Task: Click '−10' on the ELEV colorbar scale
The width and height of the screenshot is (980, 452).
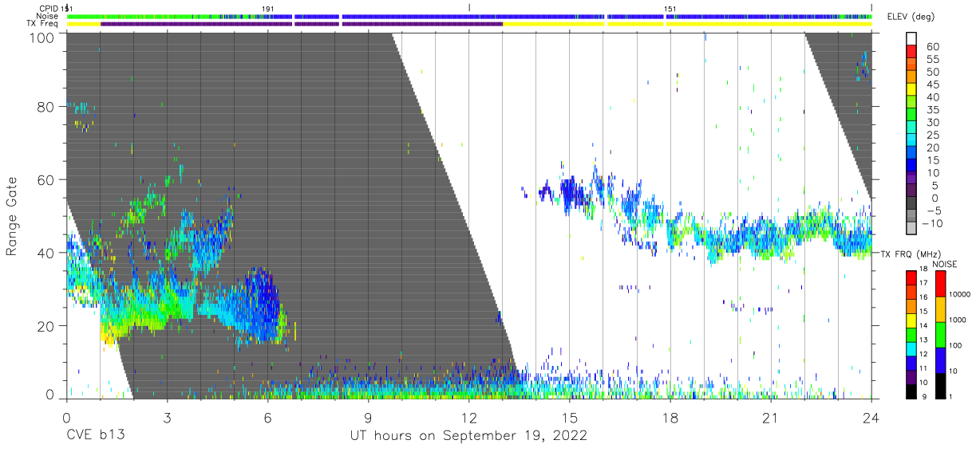Action: tap(931, 224)
